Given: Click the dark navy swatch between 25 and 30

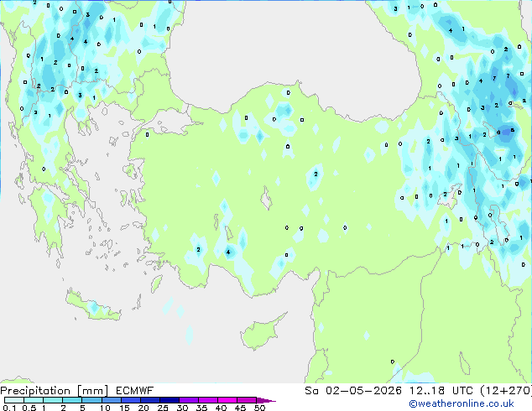Looking at the screenshot, I should 169,400.
